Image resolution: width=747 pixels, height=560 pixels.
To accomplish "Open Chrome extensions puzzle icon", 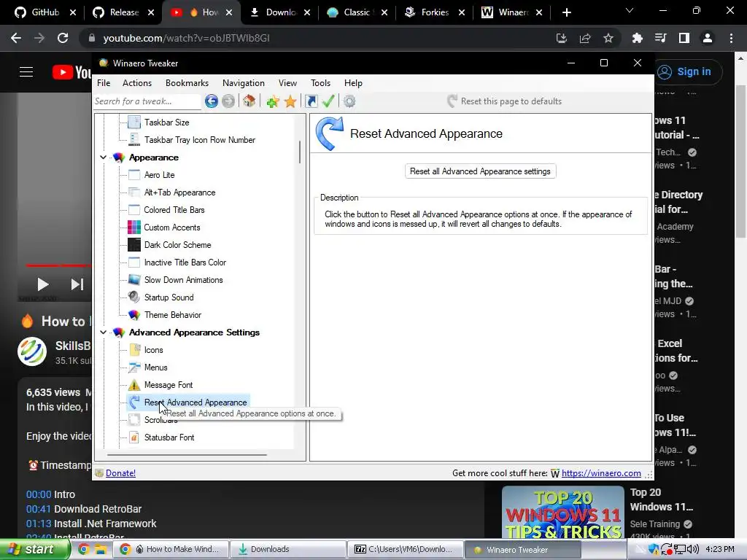I will tap(637, 38).
